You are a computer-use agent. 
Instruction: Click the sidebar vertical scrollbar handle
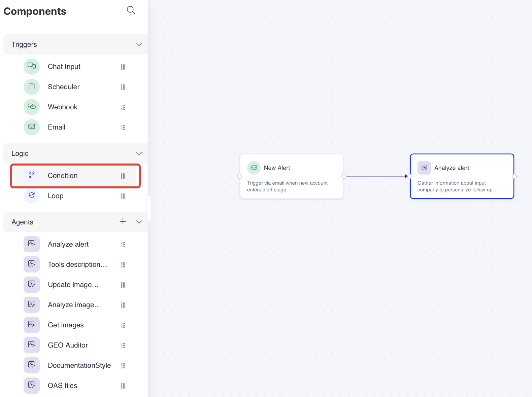pos(149,208)
